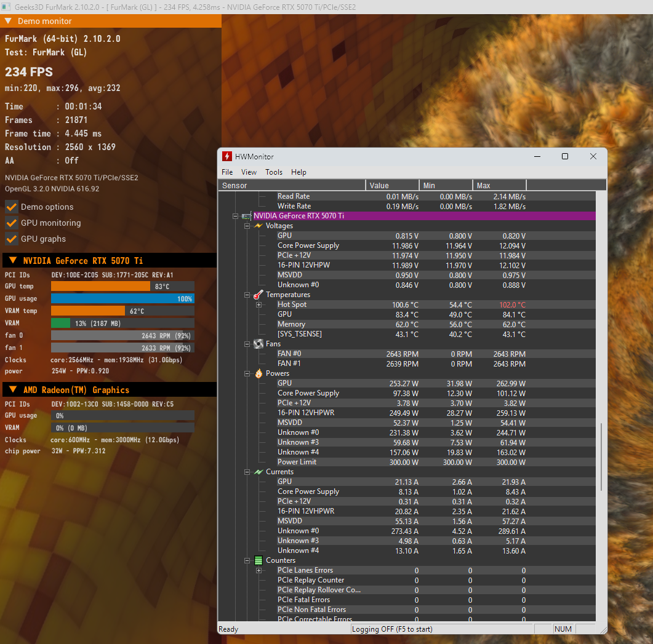Collapse the Voltages tree node
The height and width of the screenshot is (644, 653).
click(247, 226)
